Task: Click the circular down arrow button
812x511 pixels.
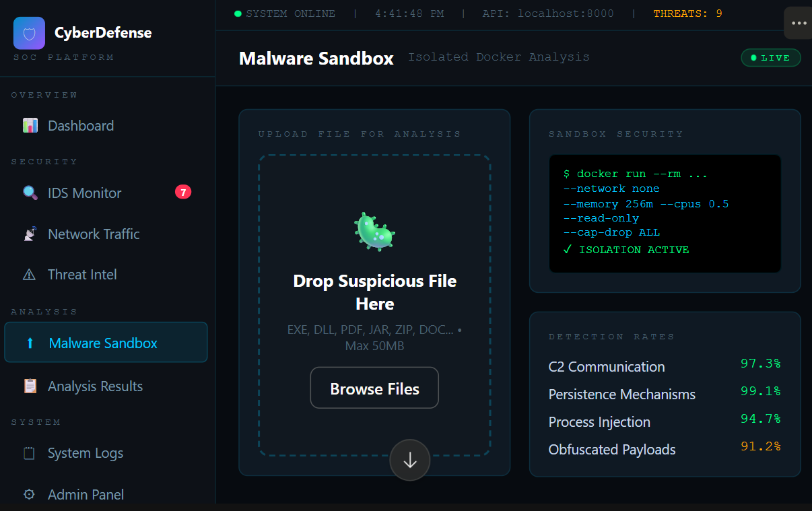Action: pyautogui.click(x=409, y=460)
